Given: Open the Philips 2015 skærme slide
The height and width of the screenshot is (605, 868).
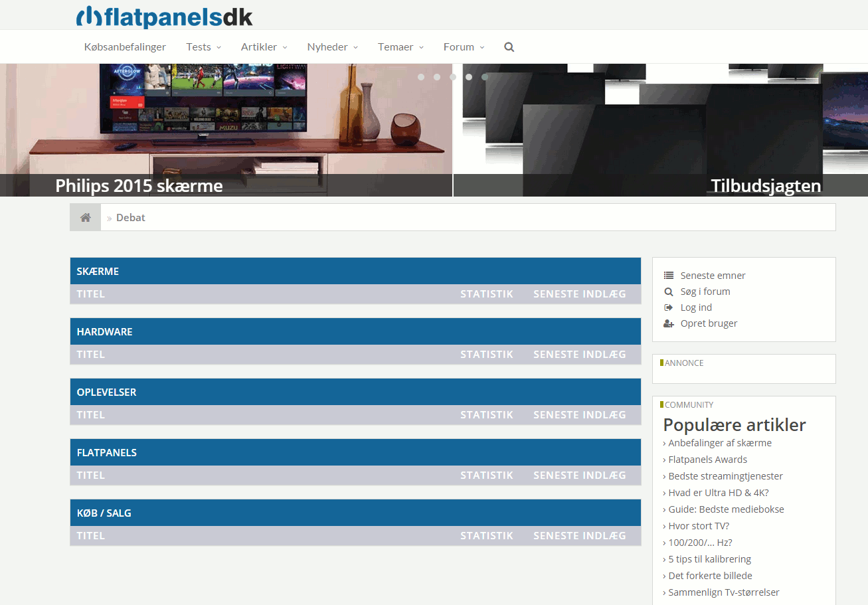Looking at the screenshot, I should click(x=139, y=185).
